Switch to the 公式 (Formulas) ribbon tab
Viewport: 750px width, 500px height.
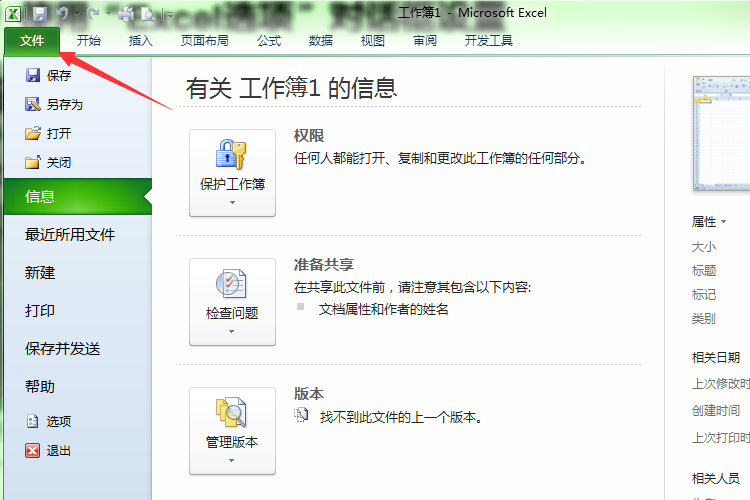click(268, 41)
